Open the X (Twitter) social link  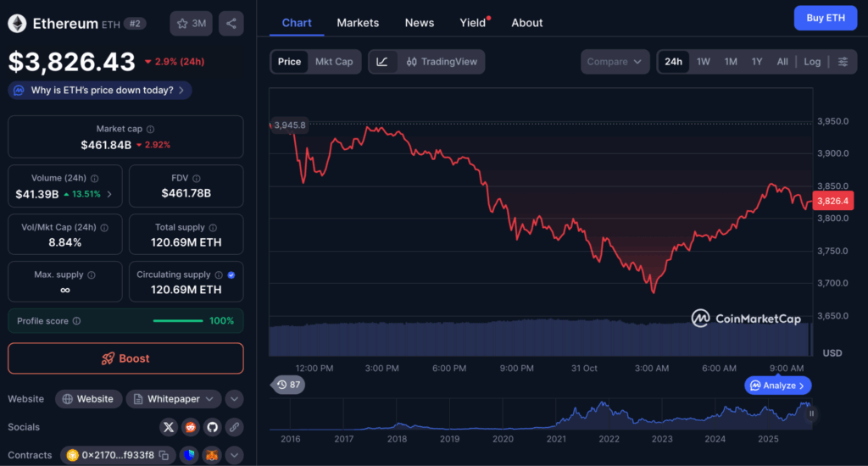[x=169, y=427]
